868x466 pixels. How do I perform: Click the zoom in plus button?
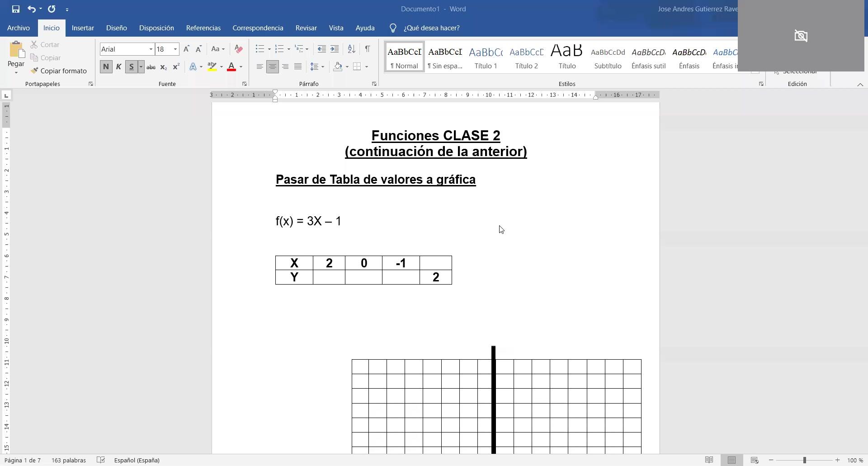tap(838, 461)
